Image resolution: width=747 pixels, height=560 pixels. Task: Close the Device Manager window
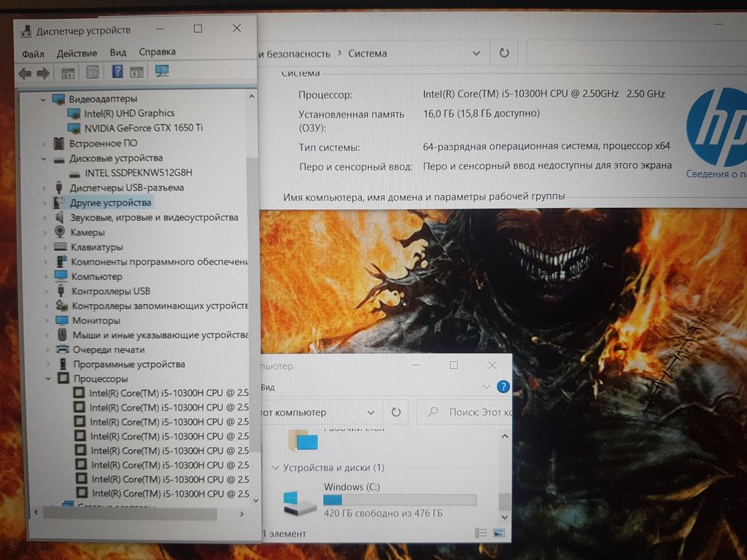237,28
